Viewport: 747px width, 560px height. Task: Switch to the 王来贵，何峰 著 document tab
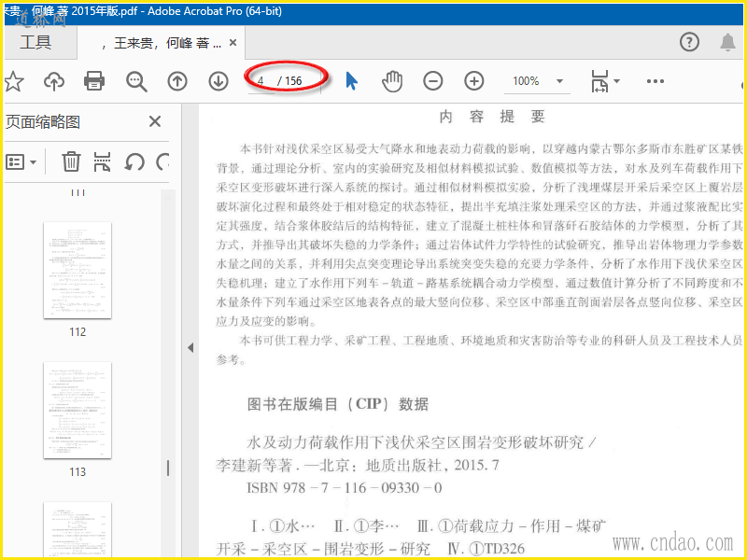[162, 43]
